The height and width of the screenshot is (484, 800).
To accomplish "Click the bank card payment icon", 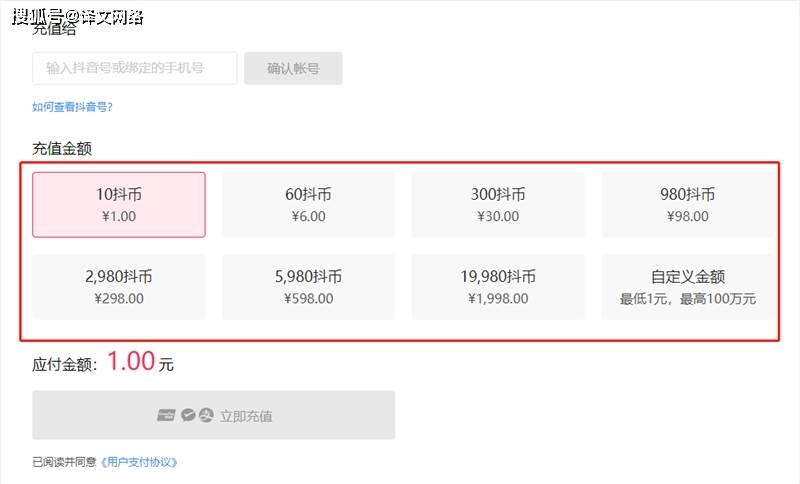I will coord(165,415).
